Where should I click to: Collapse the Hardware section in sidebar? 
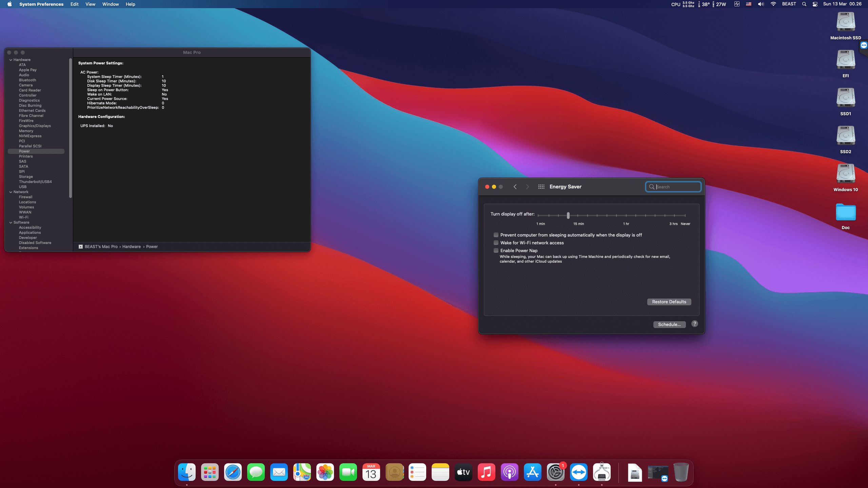[11, 60]
